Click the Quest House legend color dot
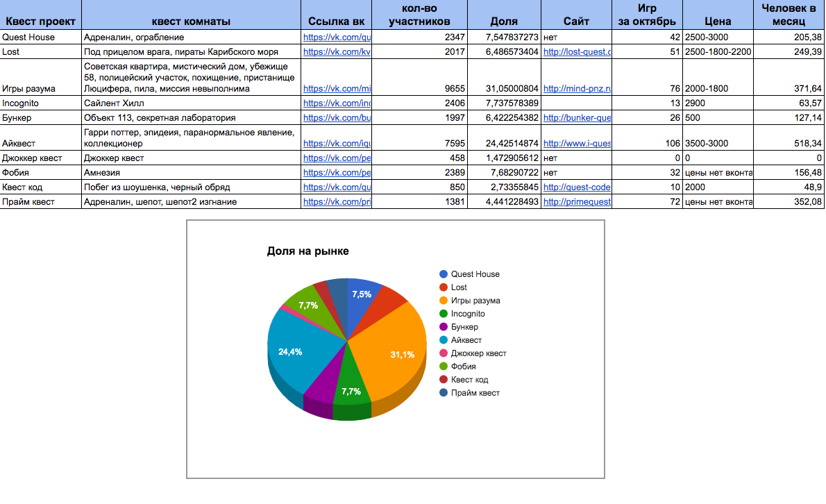 click(x=444, y=274)
